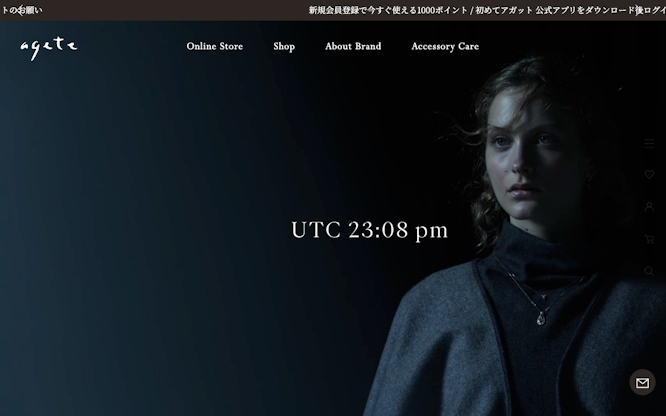
Task: Click next arrow in announcement bar
Action: [x=640, y=10]
